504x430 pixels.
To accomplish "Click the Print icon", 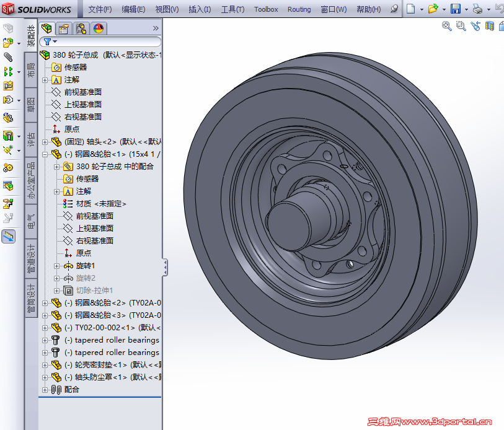I will coord(477,9).
